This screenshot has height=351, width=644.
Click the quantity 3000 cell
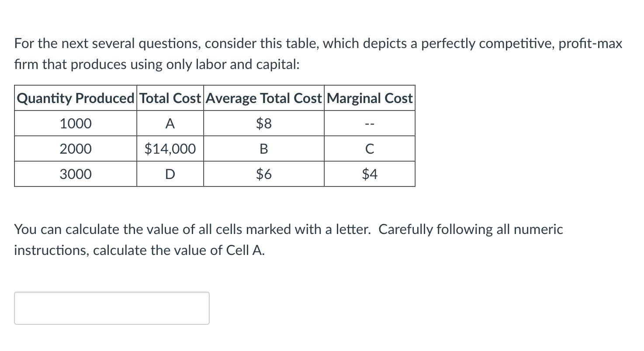[75, 174]
